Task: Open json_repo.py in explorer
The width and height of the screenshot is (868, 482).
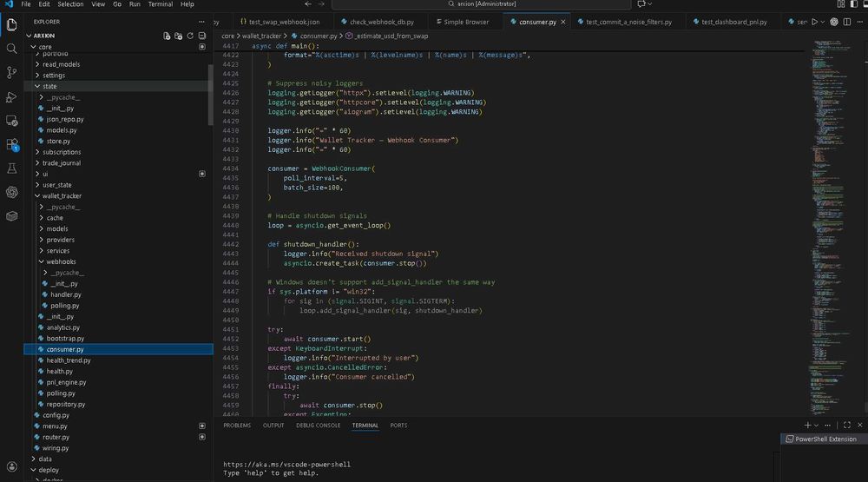Action: (118, 119)
